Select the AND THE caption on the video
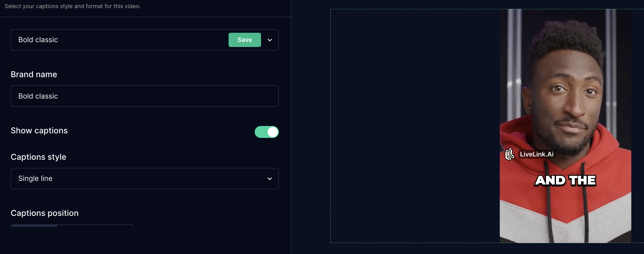Screen dimensions: 644x254 (x=565, y=181)
